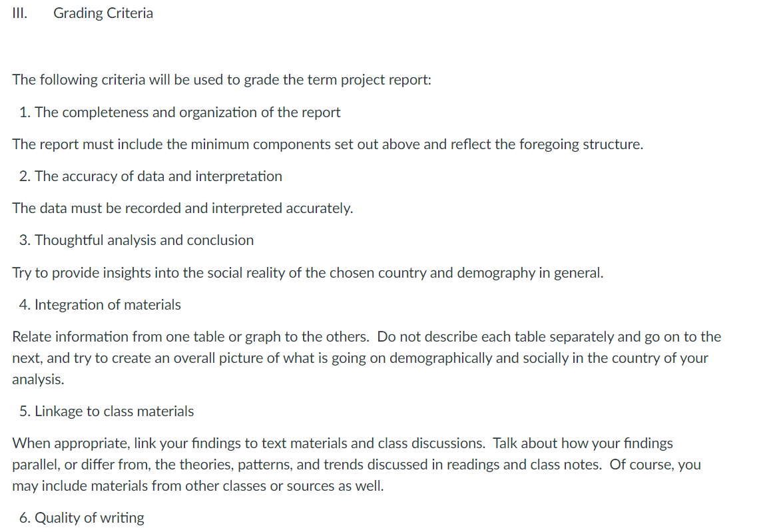This screenshot has width=779, height=532.
Task: Click the line starting 'next, and try to create'
Action: (x=360, y=358)
